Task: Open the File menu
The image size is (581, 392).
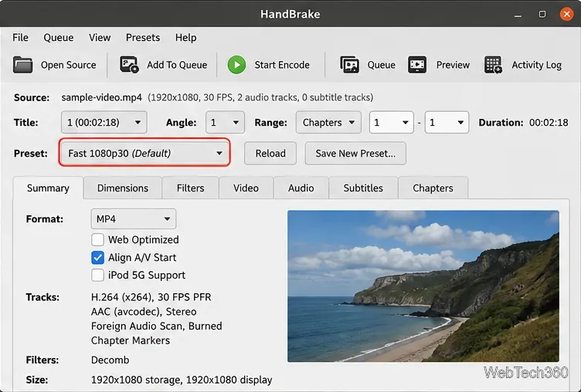Action: [20, 37]
